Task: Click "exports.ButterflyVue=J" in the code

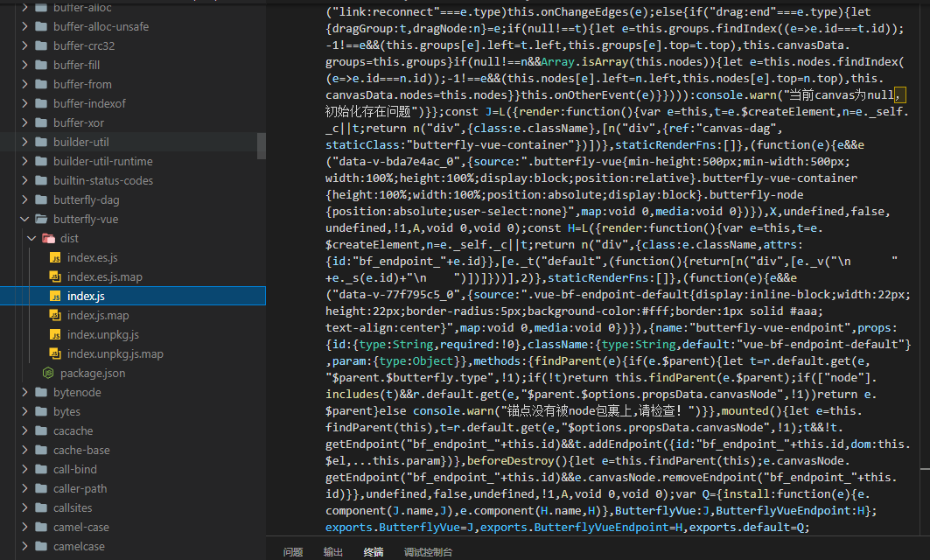Action: pyautogui.click(x=399, y=528)
